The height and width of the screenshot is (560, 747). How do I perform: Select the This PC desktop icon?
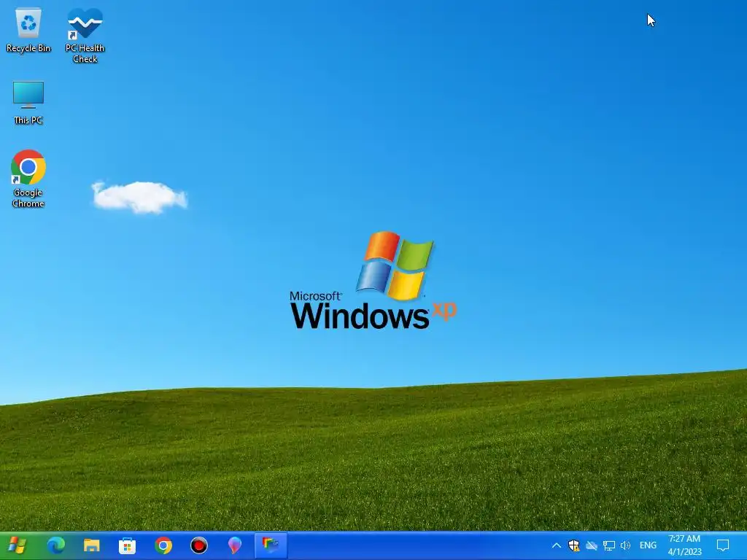(28, 102)
